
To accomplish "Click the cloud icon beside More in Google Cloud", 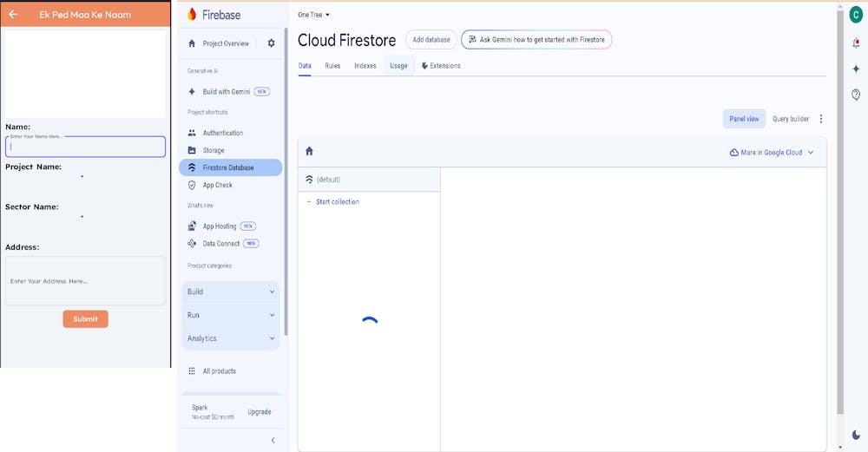I will point(734,152).
